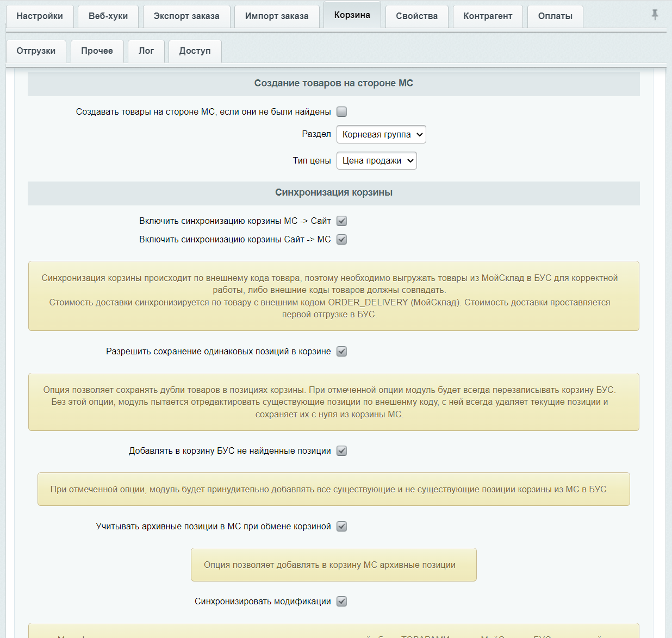Switch to the Настройки tab

click(x=40, y=16)
